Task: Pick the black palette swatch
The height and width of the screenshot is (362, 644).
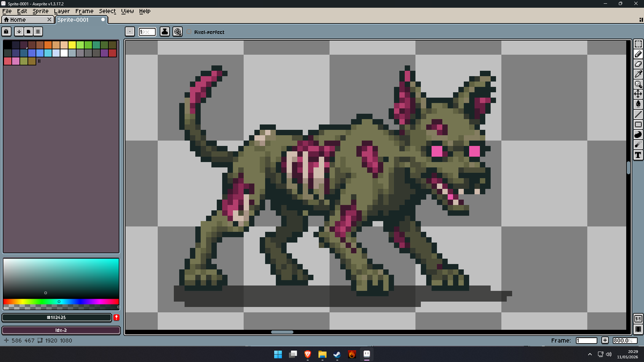Action: click(x=8, y=45)
